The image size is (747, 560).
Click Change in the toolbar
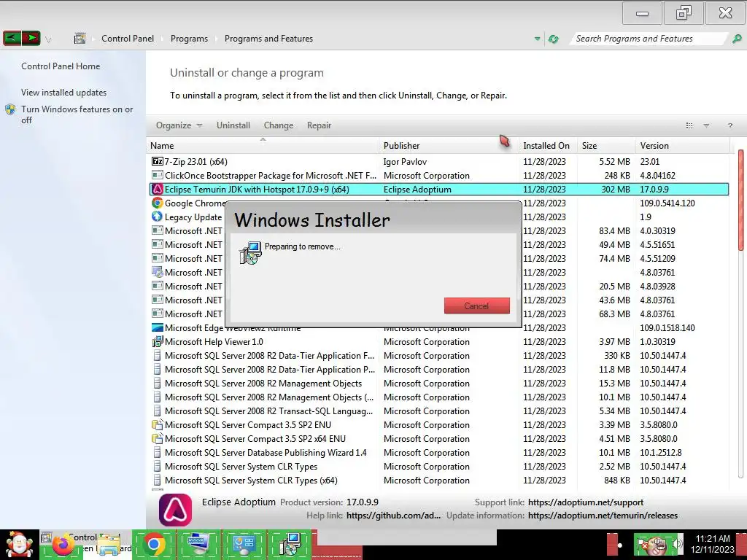(279, 125)
